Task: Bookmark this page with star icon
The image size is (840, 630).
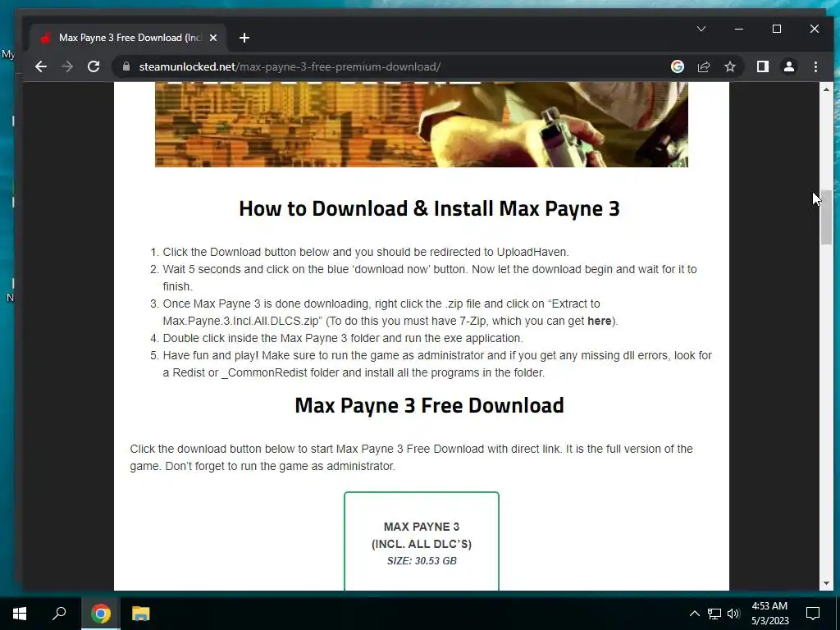Action: pyautogui.click(x=729, y=66)
